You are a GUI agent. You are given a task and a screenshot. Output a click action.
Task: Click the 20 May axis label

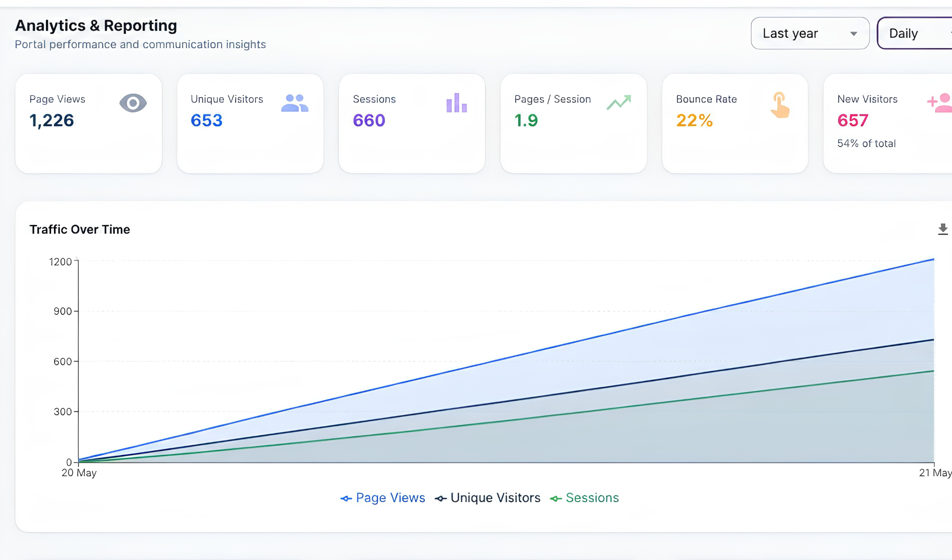point(79,473)
